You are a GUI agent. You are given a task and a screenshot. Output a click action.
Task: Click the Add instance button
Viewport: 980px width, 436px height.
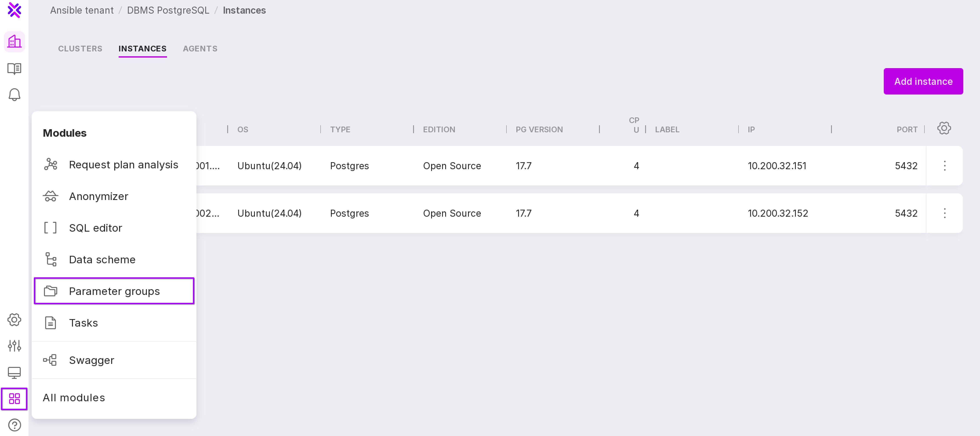pos(923,81)
